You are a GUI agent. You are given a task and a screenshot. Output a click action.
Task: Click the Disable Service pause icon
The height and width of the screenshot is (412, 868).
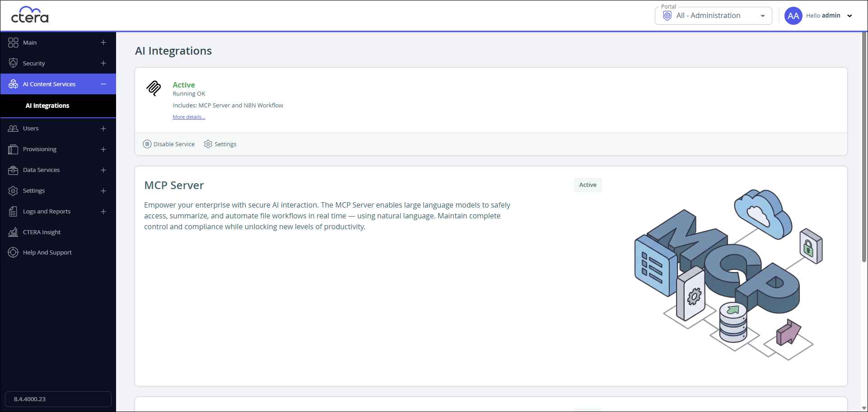147,144
